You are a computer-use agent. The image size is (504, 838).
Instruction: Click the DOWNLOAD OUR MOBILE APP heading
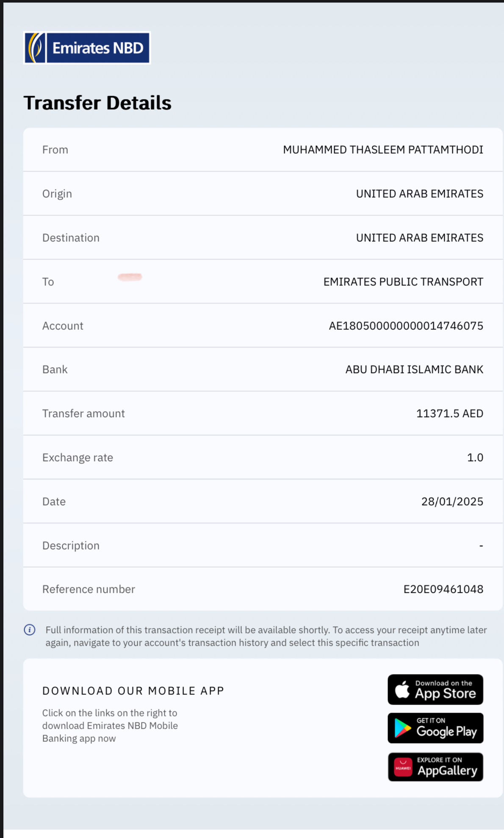tap(133, 691)
